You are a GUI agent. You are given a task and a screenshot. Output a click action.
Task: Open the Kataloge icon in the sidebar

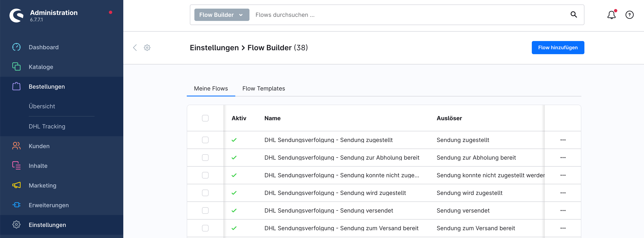coord(16,67)
